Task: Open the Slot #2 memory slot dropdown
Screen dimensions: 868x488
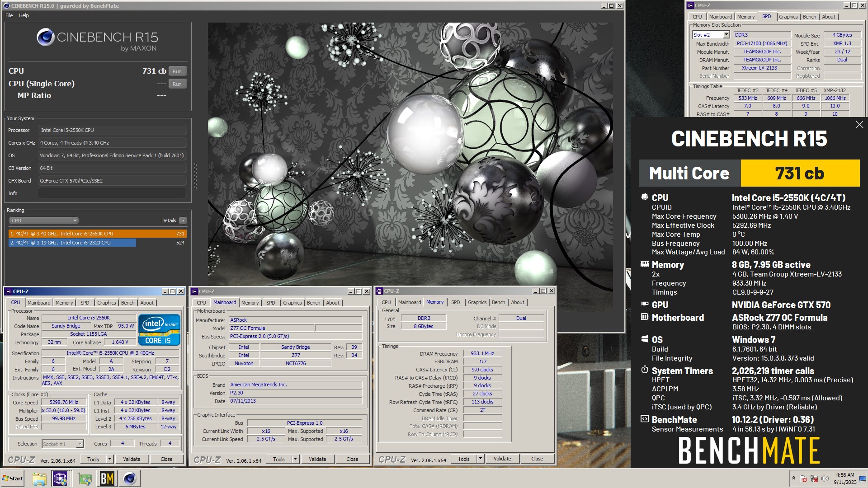Action: click(x=711, y=35)
